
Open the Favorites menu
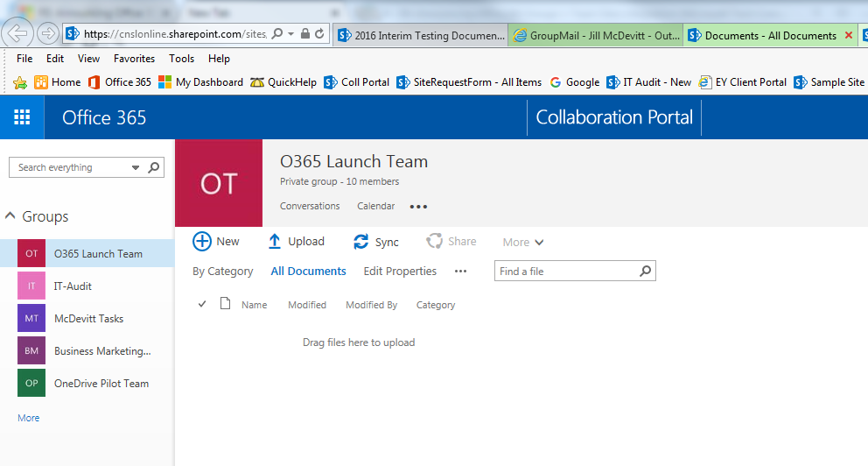point(134,59)
